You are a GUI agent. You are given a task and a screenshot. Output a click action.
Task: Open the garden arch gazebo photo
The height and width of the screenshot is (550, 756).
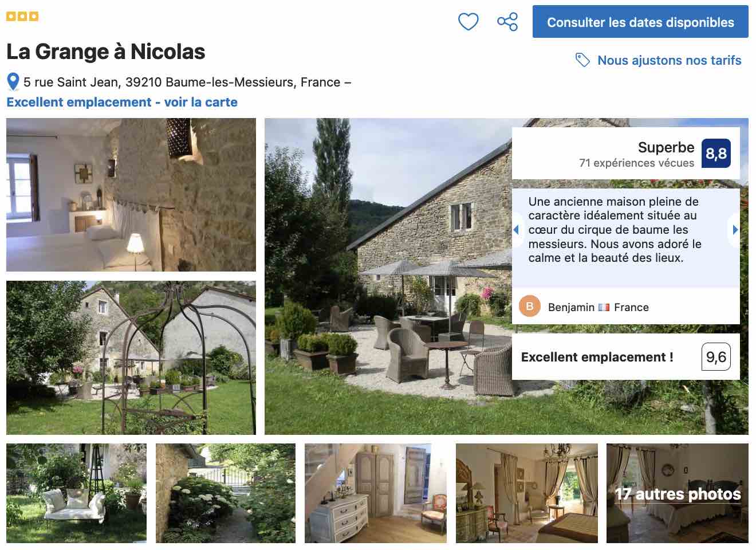pos(131,357)
